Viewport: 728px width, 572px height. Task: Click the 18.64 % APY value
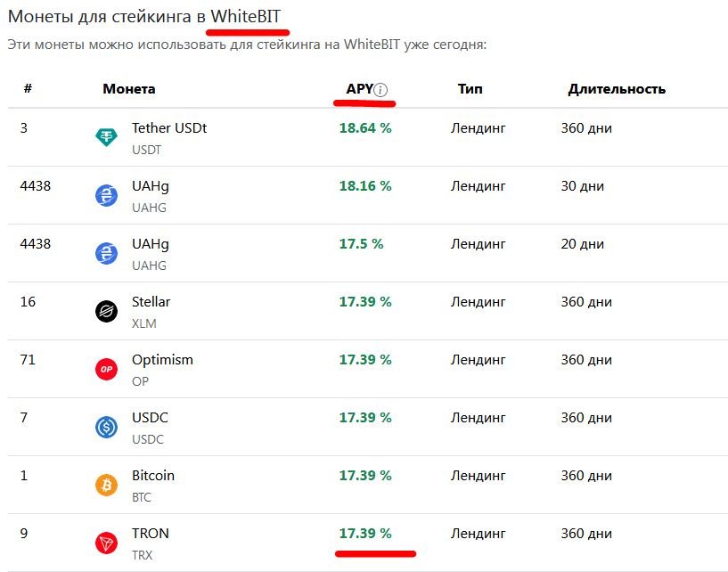click(365, 128)
